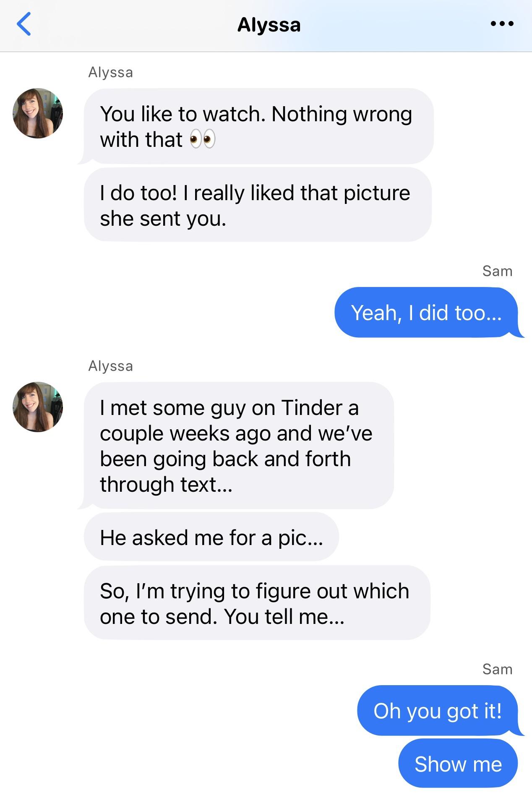Tap the eyes emoji in first message
Viewport: 532px width, 793px height.
pos(203,139)
